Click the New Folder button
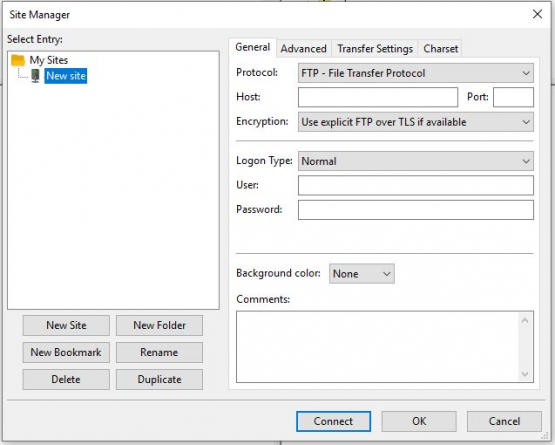The height and width of the screenshot is (445, 555). [x=159, y=325]
